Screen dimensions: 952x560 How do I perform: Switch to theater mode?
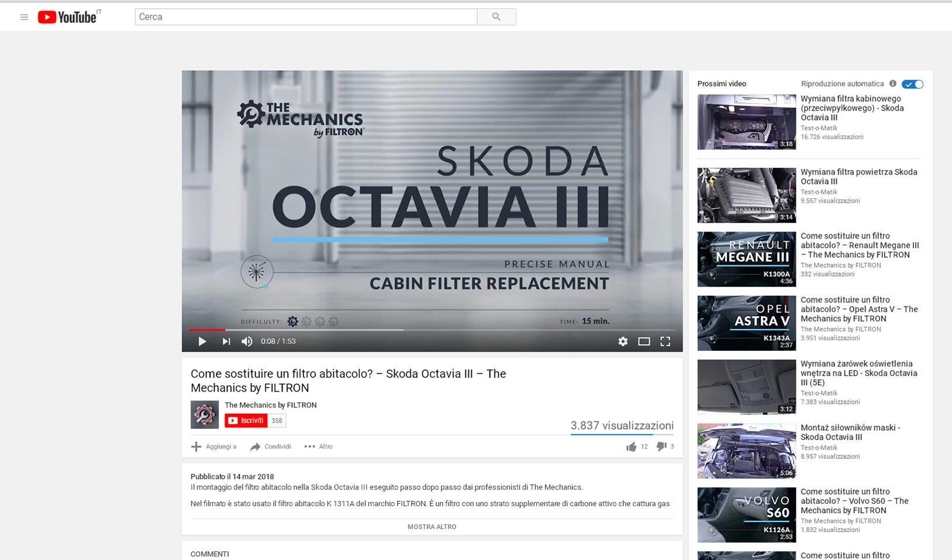click(x=644, y=341)
